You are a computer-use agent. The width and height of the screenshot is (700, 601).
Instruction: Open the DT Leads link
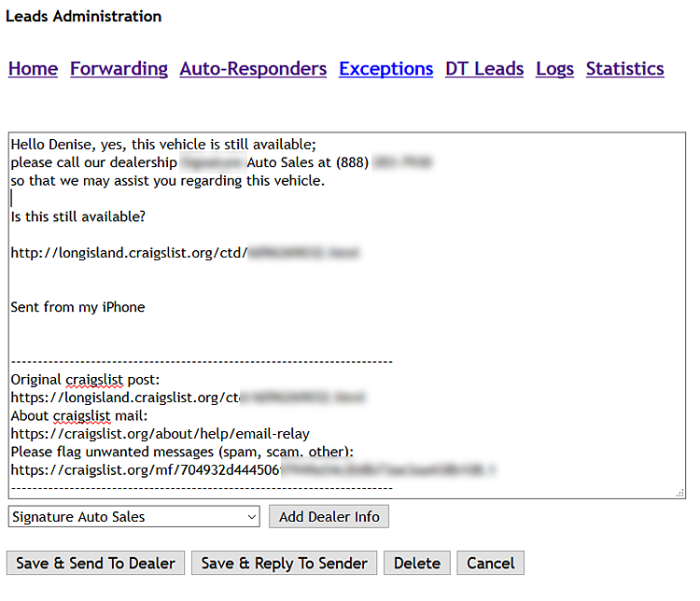tap(483, 69)
